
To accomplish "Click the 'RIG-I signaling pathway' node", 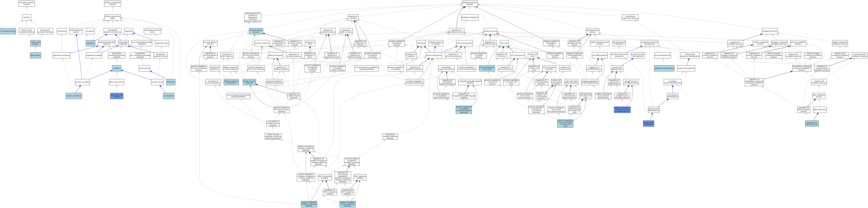I will pos(360,177).
